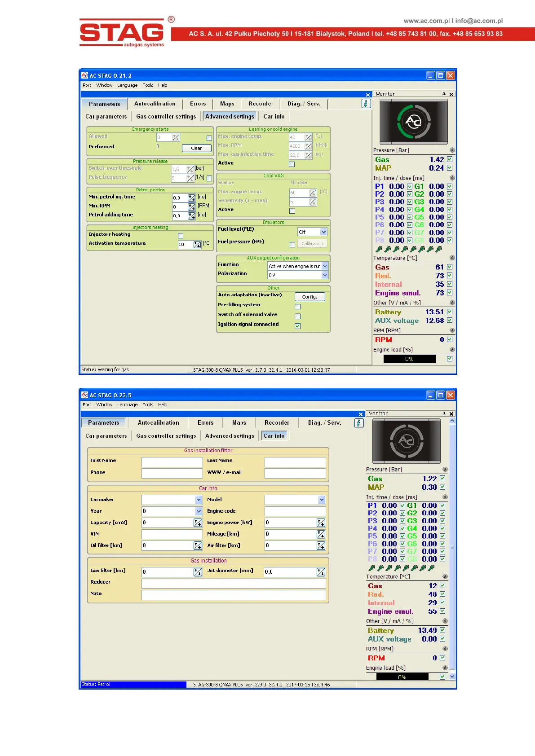Viewport: 535px width, 756px height.
Task: Click the blue connection icon in AC STAG 0.21.2
Action: tap(366, 104)
